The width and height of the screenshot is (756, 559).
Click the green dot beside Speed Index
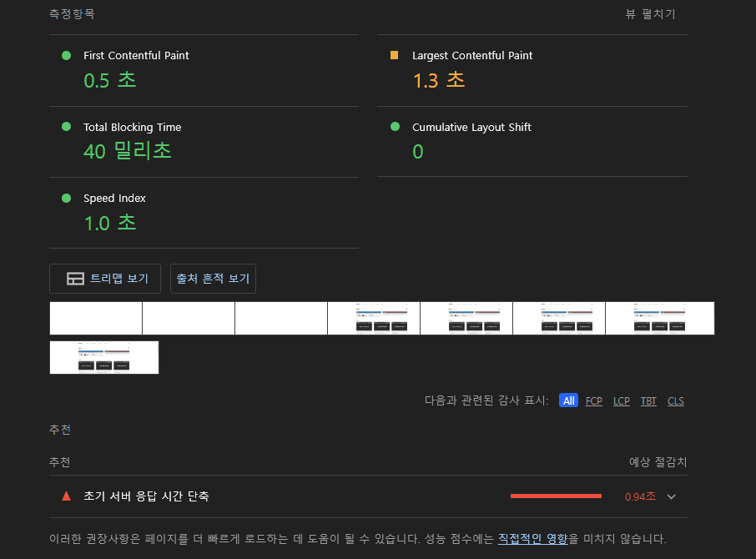(66, 199)
